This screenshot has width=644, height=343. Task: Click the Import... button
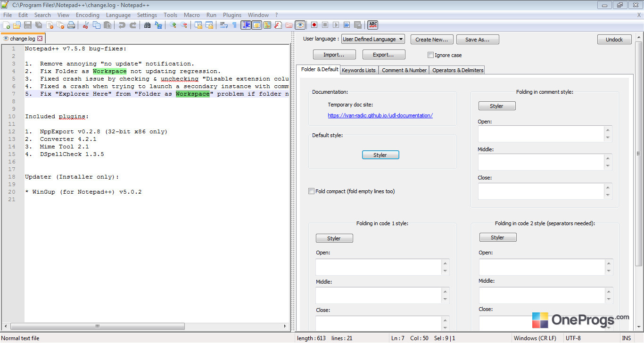[333, 55]
